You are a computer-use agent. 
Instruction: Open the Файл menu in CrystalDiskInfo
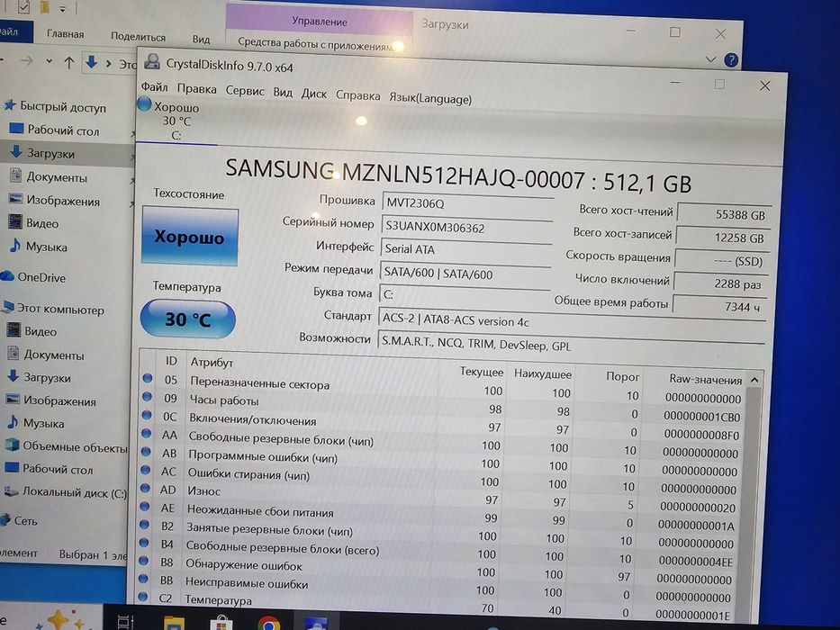coord(154,86)
